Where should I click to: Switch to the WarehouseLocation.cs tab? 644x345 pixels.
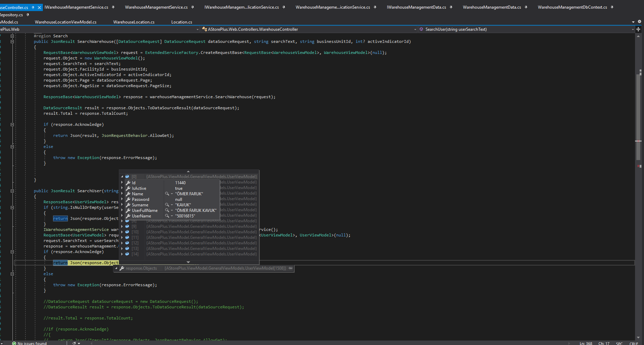[x=134, y=22]
